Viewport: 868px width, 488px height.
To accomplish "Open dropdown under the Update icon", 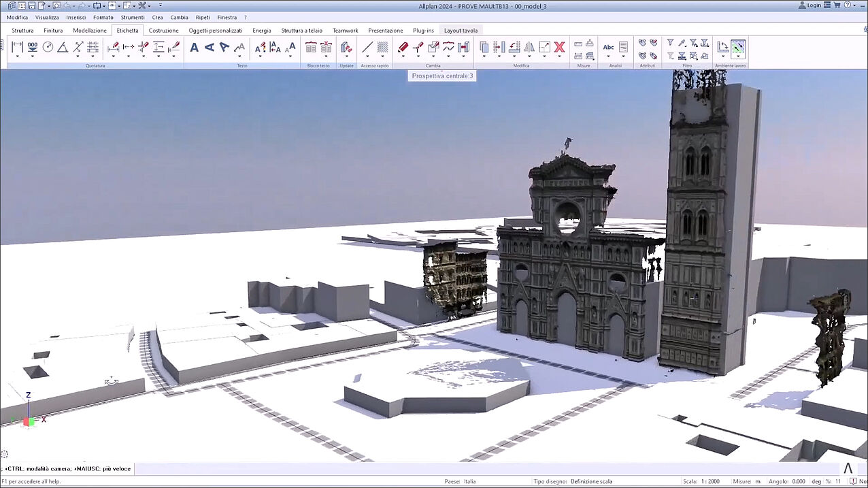I will click(346, 57).
